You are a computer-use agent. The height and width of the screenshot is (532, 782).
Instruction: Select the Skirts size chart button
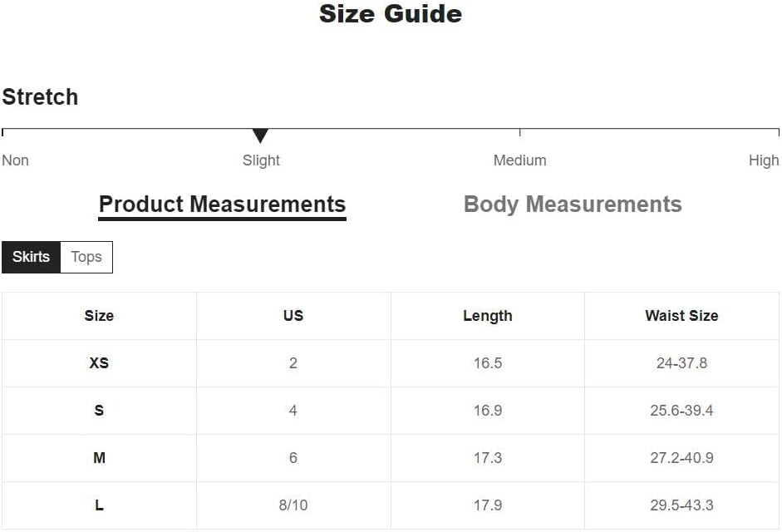(x=32, y=257)
